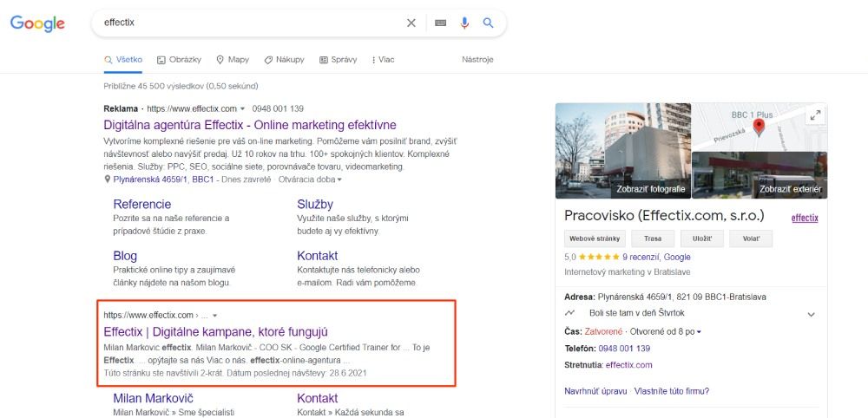Click the Uložiť button

[x=702, y=238]
